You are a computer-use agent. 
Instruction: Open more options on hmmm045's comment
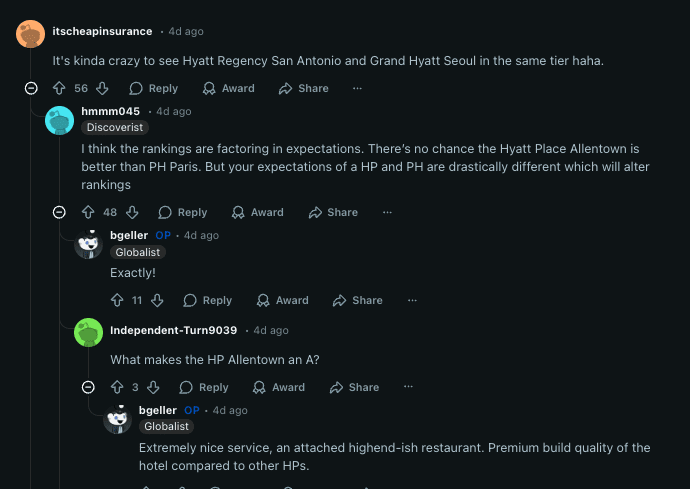(387, 212)
